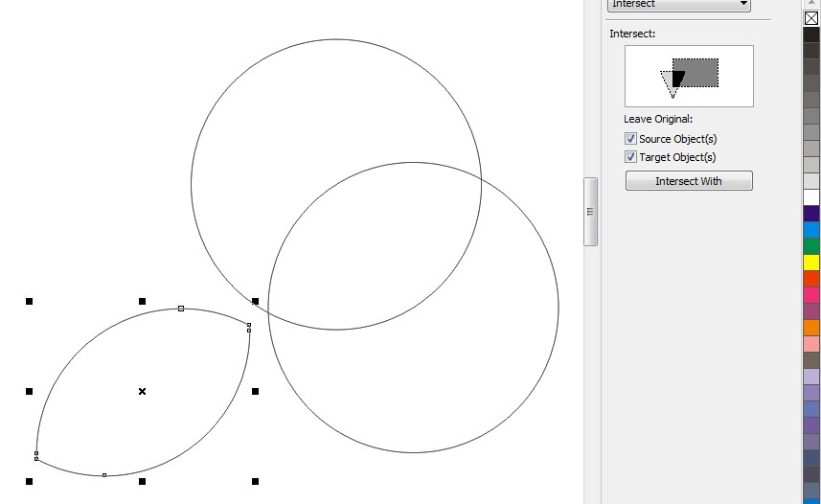Click the right tip node of leaf shape

(x=249, y=328)
